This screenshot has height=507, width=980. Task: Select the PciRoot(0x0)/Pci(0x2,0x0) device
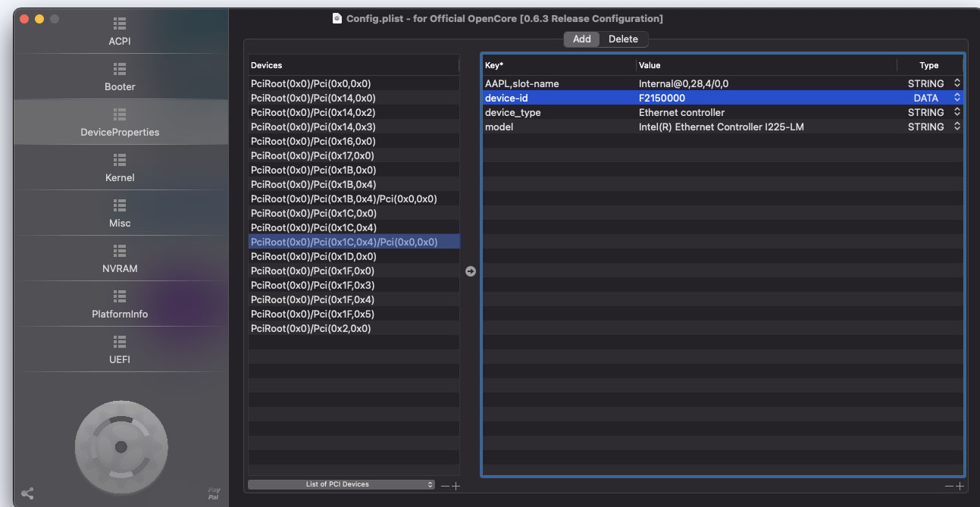[x=311, y=329]
